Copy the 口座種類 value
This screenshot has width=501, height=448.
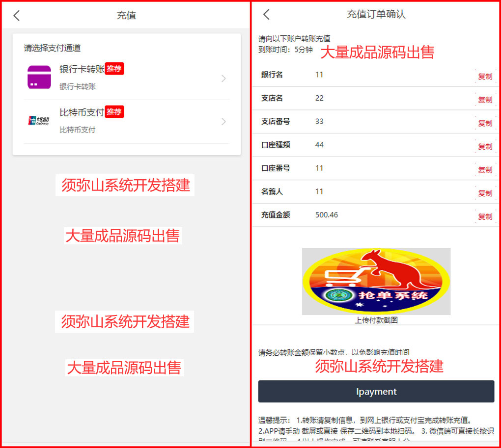click(485, 146)
